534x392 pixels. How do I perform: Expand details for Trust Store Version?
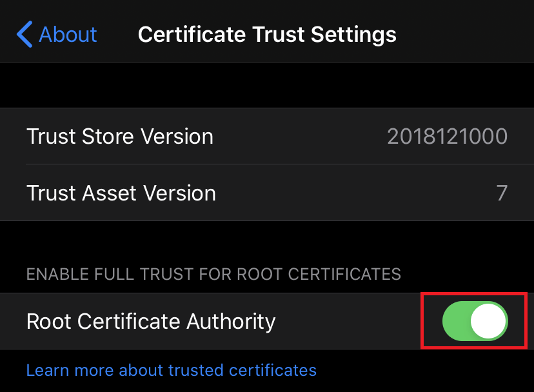(x=267, y=136)
